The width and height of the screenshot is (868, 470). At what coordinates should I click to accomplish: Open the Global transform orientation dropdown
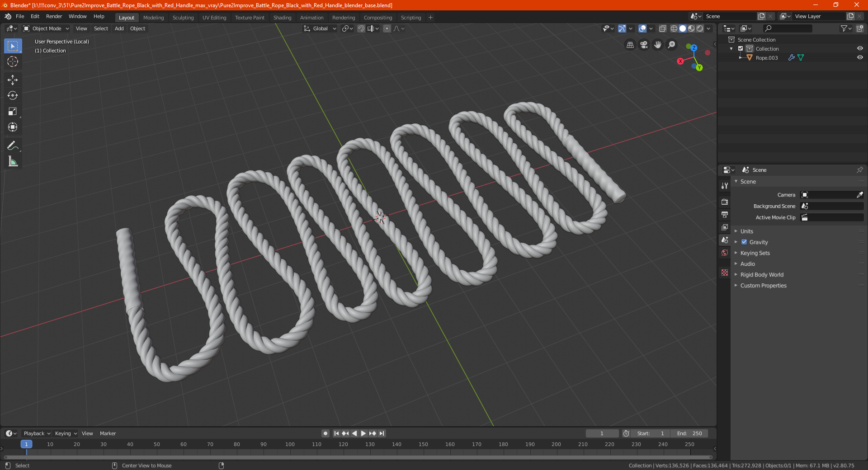(320, 28)
